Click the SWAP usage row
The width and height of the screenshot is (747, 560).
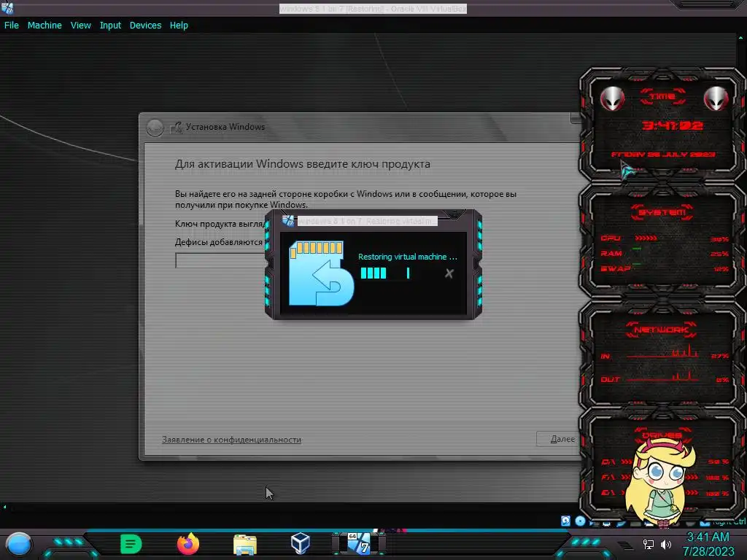coord(664,268)
